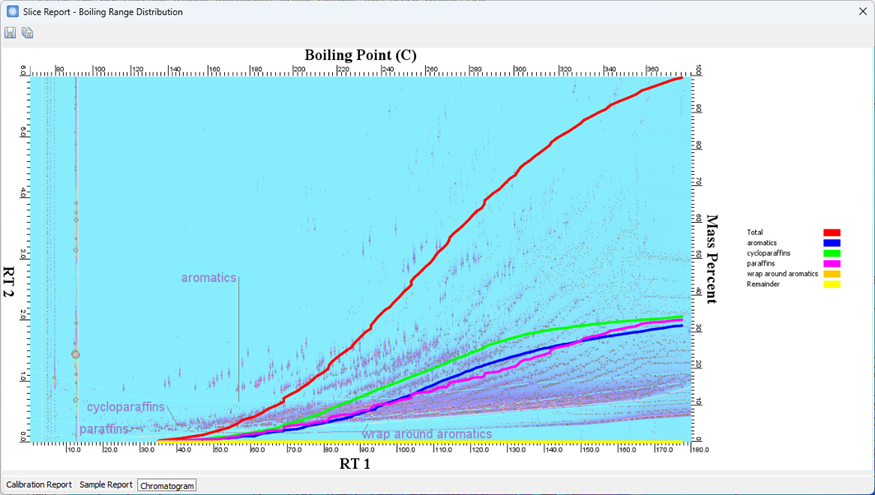Screen dimensions: 875x495
Task: Click the orange wrap around aromatics swatch
Action: 832,274
